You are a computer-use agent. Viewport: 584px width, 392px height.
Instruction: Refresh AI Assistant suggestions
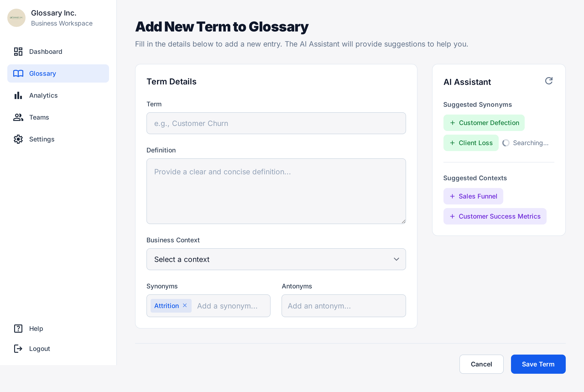548,81
